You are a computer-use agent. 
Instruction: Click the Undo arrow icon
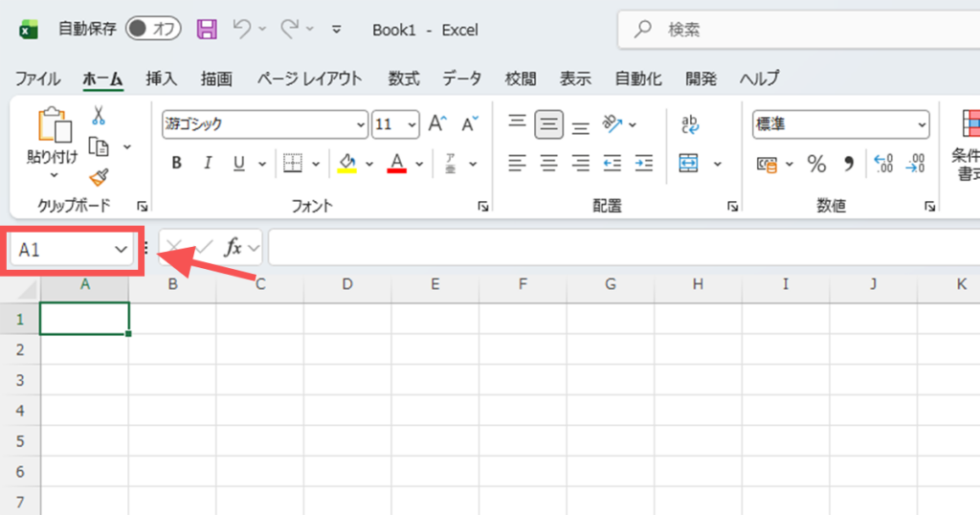241,29
